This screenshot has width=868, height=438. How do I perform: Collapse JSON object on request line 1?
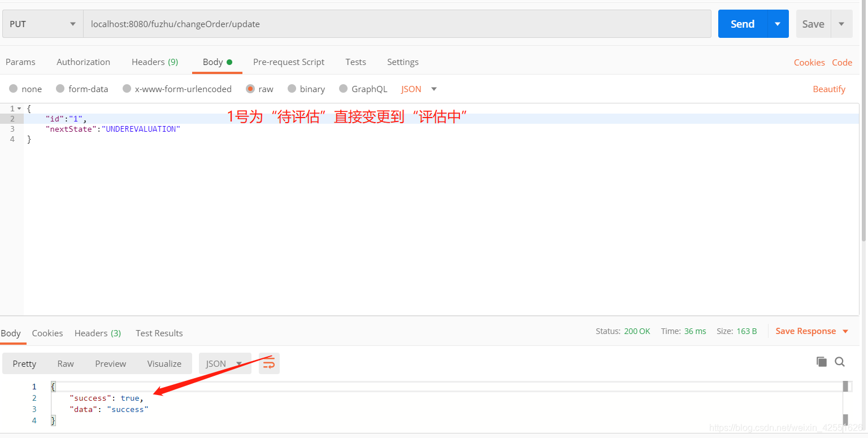19,108
